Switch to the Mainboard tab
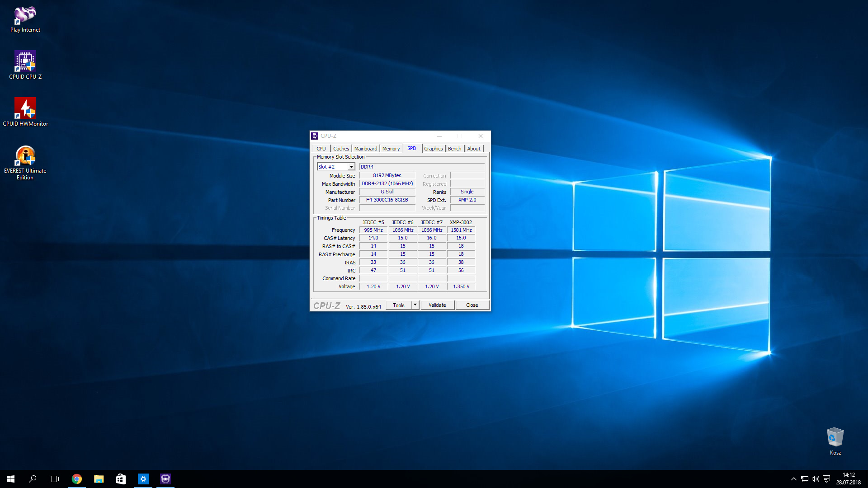The image size is (868, 488). point(365,149)
